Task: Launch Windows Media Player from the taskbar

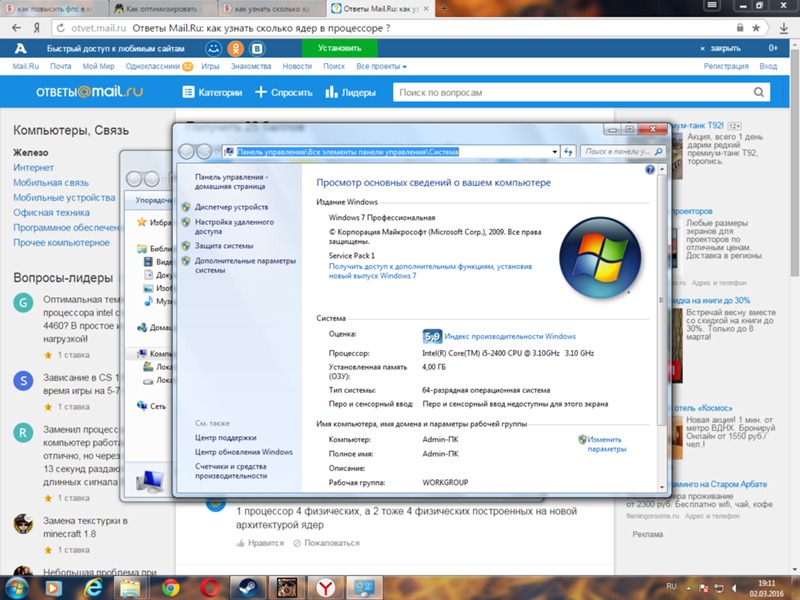Action: point(53,588)
